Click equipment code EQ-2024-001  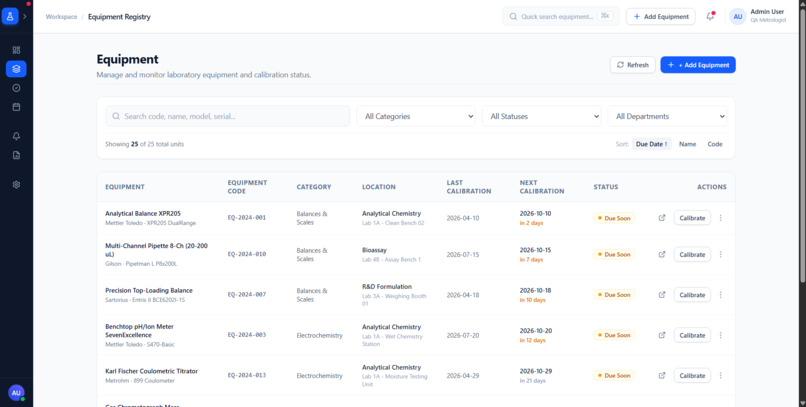pos(247,218)
